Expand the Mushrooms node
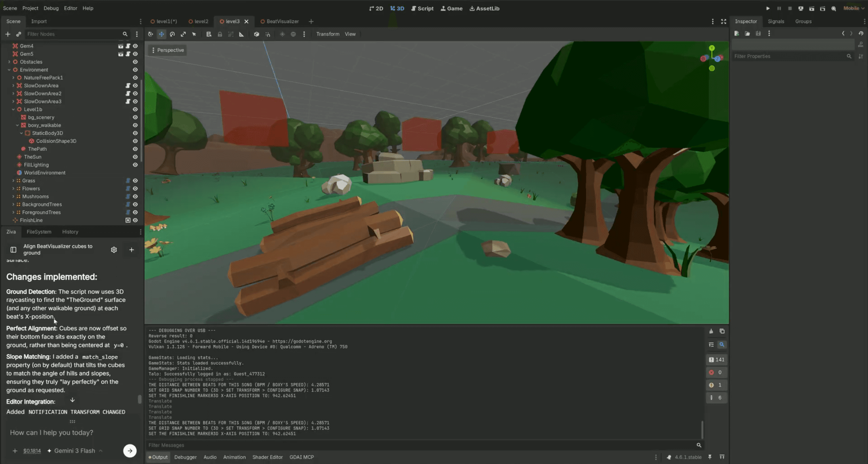 (13, 197)
